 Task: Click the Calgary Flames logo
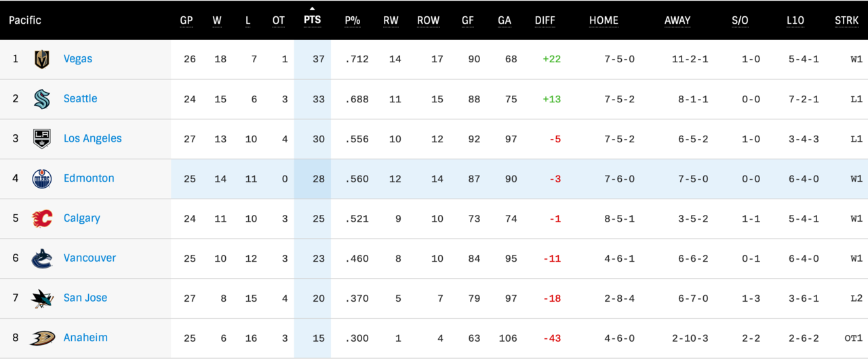tap(42, 218)
